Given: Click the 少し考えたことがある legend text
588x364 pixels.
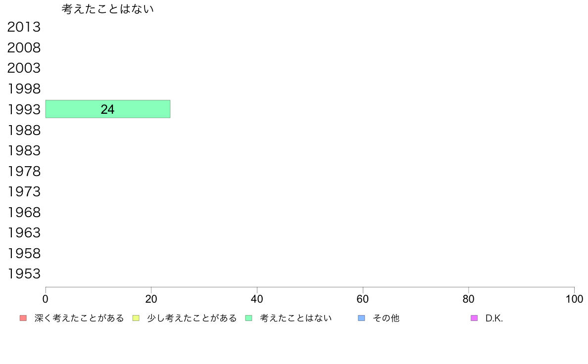Looking at the screenshot, I should coord(192,318).
